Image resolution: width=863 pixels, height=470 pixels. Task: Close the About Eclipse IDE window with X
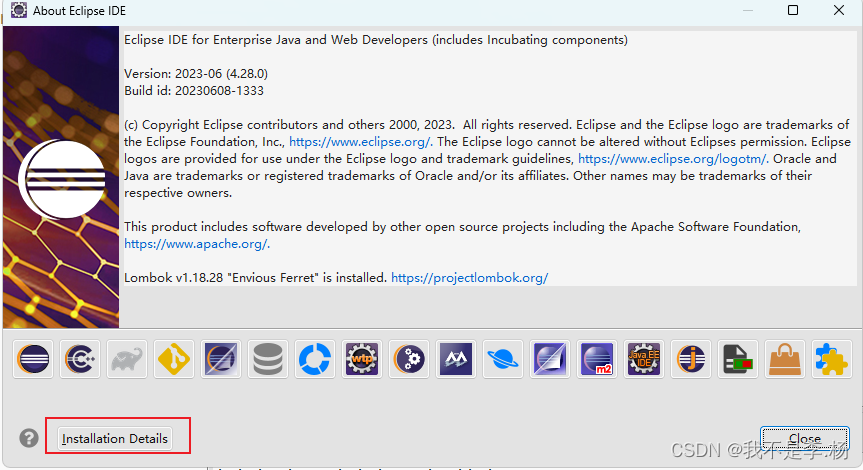tap(839, 10)
